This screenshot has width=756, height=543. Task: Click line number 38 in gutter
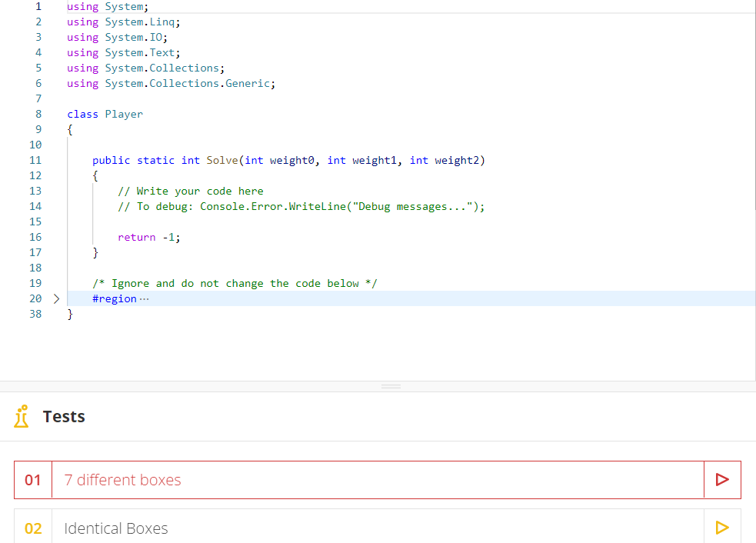(x=35, y=314)
